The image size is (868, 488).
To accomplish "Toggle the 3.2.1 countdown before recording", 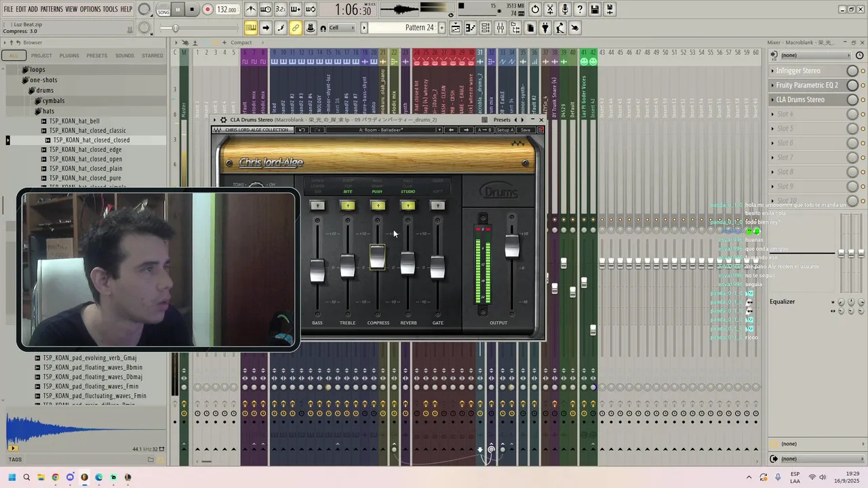I will [x=281, y=9].
